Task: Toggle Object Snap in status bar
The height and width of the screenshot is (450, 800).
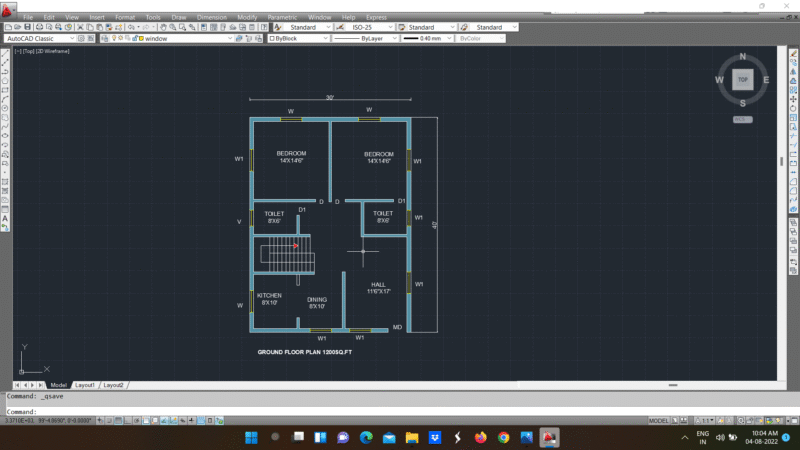Action: pos(145,421)
